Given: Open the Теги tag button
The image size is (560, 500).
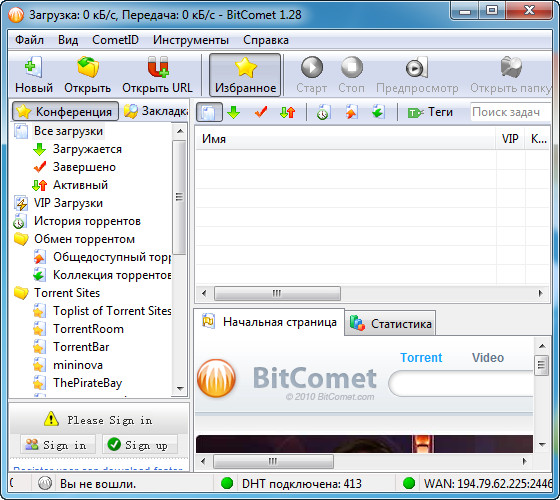Looking at the screenshot, I should 430,112.
